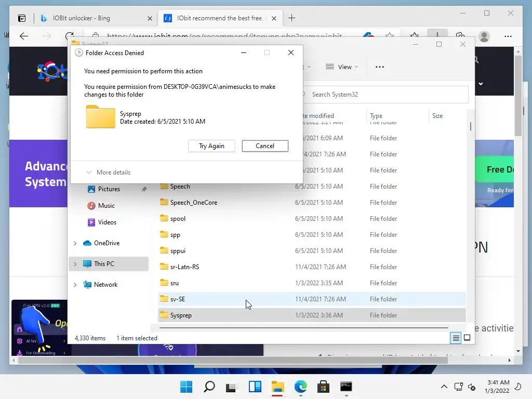Sort by the Type column header
This screenshot has height=399, width=532.
(376, 116)
